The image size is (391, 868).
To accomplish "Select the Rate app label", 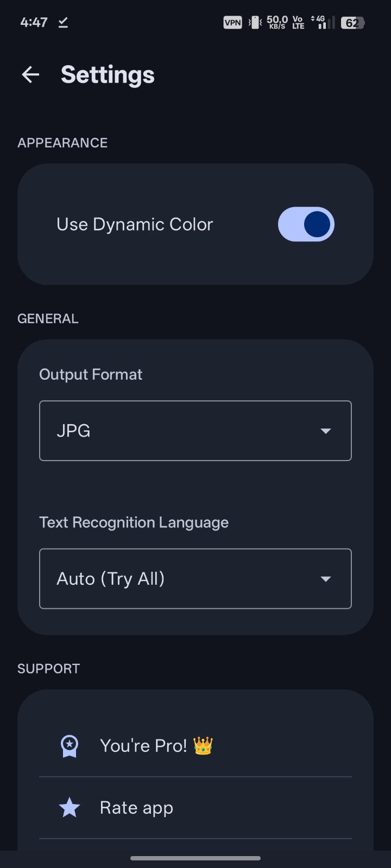I will point(136,808).
